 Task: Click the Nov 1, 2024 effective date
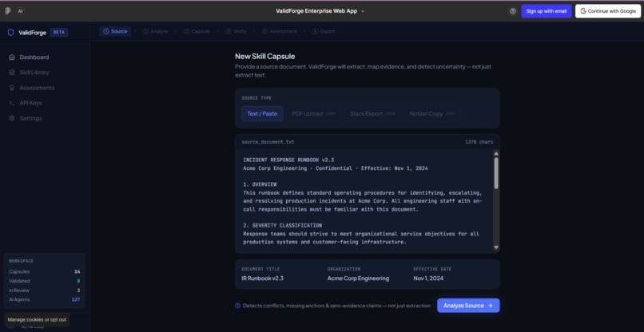(428, 279)
